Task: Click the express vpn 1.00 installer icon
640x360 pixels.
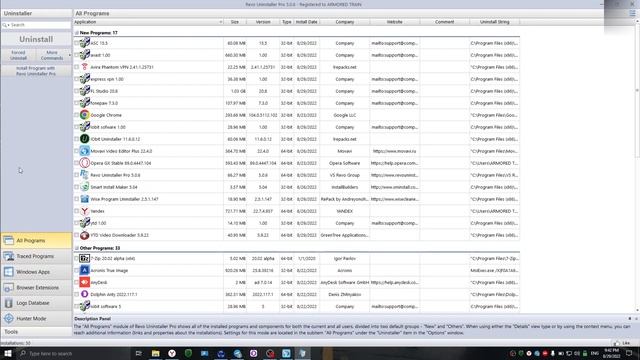Action: click(84, 79)
